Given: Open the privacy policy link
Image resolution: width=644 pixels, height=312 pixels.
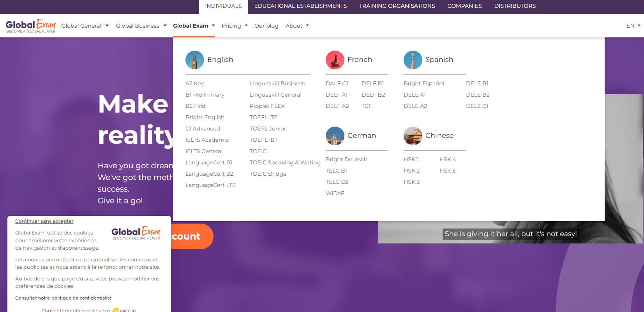Looking at the screenshot, I should tap(63, 298).
